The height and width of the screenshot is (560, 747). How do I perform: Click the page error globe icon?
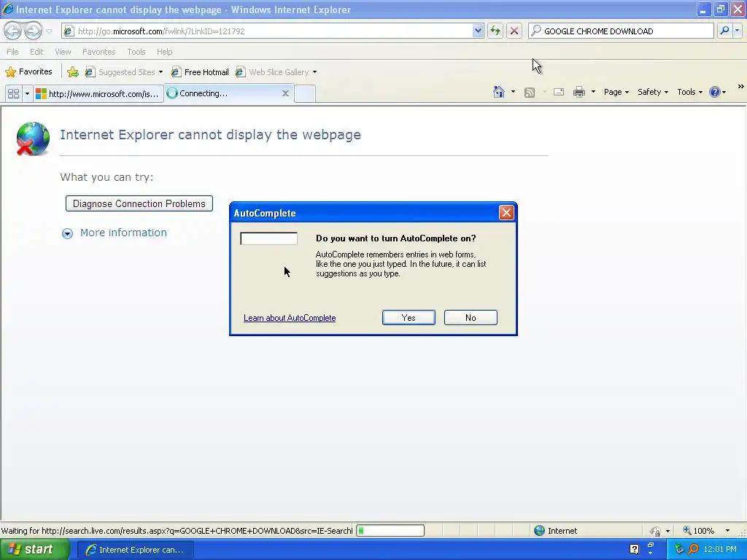(33, 139)
